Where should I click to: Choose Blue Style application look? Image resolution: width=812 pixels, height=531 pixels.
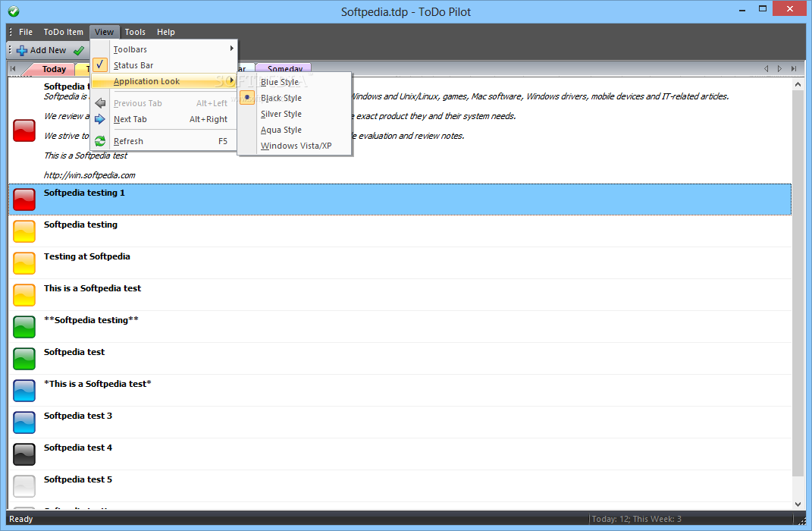(295, 82)
